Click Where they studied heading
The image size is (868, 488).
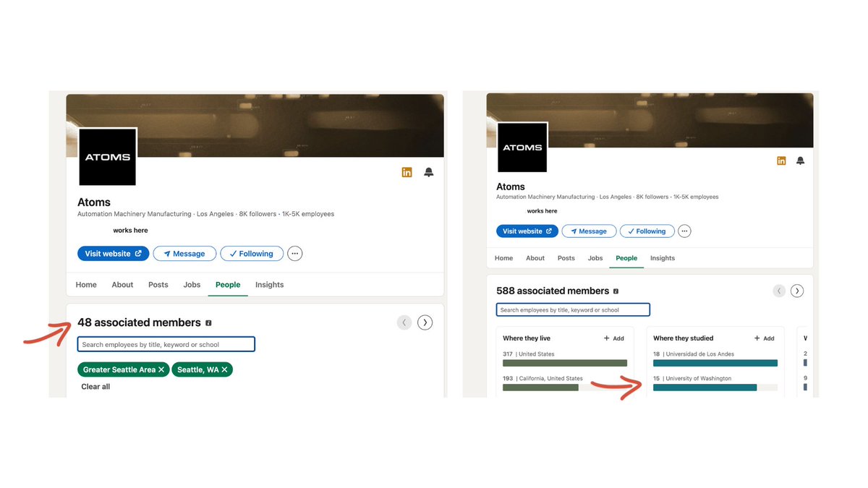683,338
